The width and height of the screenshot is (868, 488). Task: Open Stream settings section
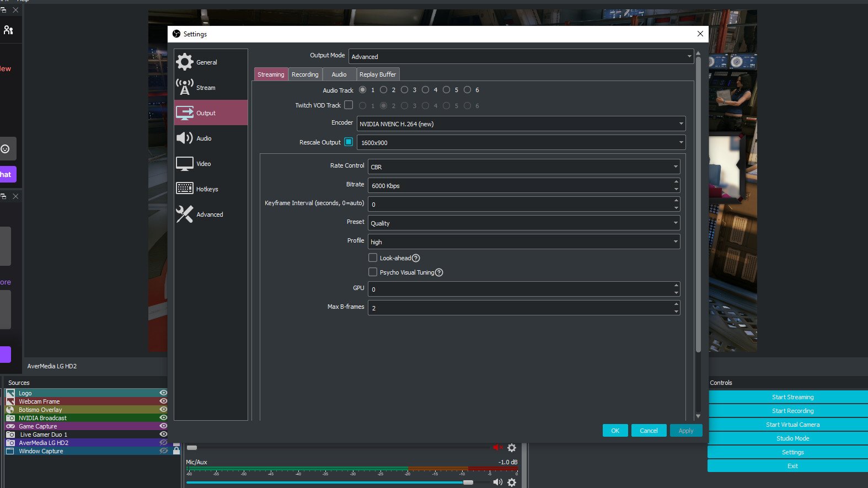211,88
